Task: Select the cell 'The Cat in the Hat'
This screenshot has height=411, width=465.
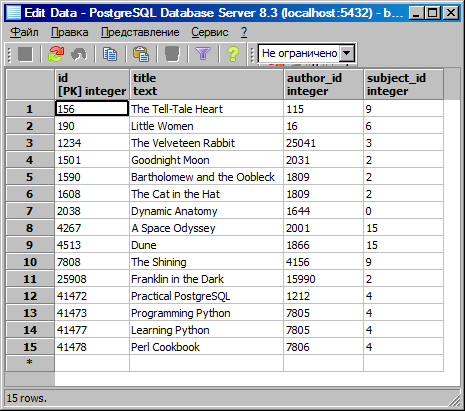Action: tap(207, 194)
